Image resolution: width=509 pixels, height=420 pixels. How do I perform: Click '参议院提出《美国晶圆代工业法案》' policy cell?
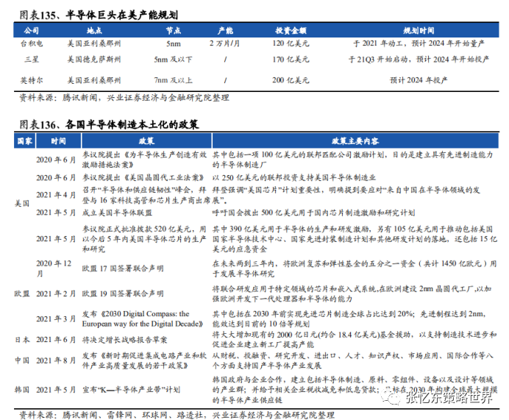(x=143, y=177)
